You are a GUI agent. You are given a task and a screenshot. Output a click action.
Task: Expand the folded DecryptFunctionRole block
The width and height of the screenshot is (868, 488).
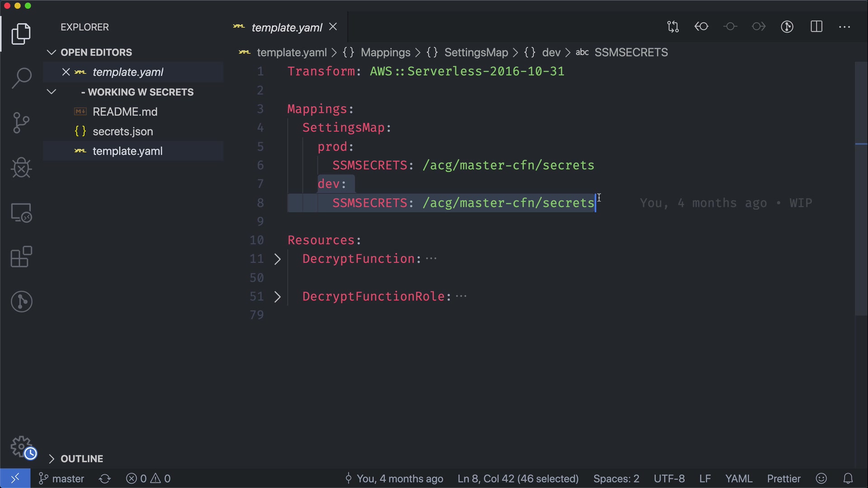coord(278,297)
